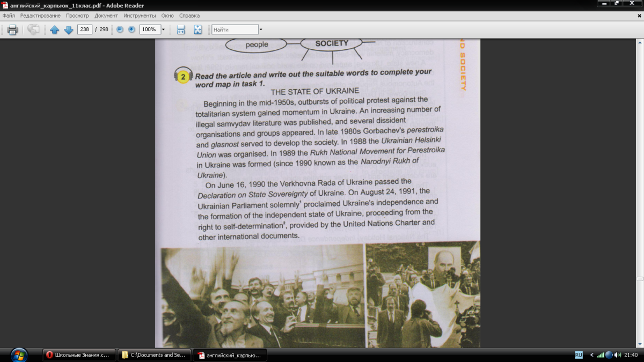Image resolution: width=644 pixels, height=362 pixels.
Task: Click the scrollbar down arrow
Action: (640, 344)
